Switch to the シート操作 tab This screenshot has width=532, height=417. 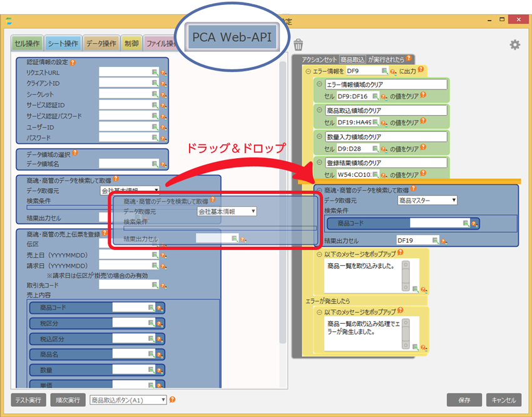coord(63,43)
